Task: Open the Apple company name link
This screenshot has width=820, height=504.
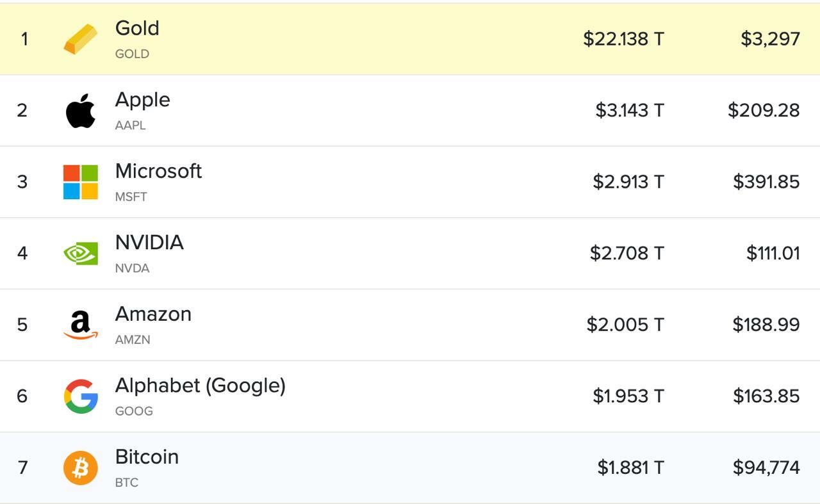Action: 142,100
